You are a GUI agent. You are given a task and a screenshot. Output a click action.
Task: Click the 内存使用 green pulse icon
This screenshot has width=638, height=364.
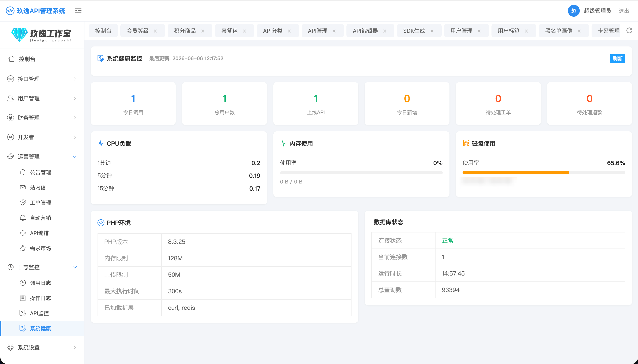click(x=283, y=144)
